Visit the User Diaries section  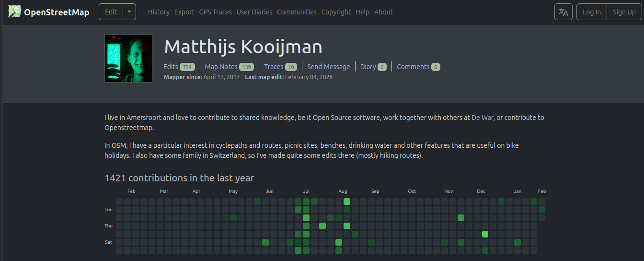pyautogui.click(x=254, y=12)
